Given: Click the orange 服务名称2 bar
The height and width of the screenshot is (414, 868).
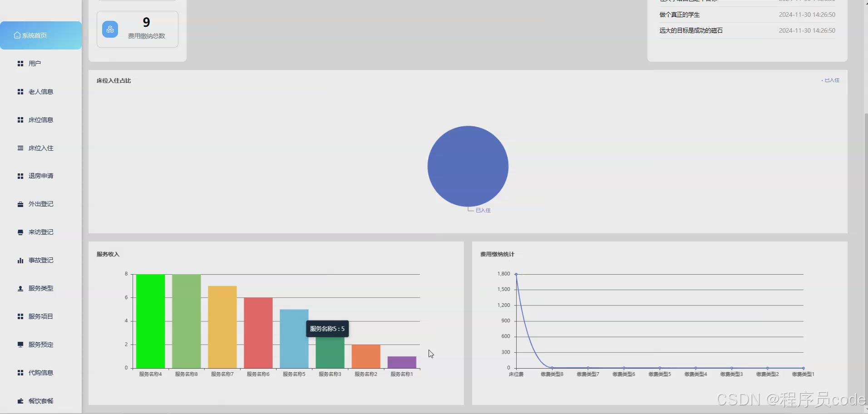Looking at the screenshot, I should pos(366,356).
